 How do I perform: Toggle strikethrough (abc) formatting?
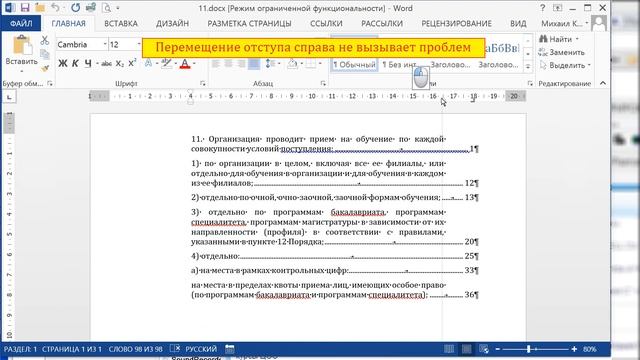point(107,63)
